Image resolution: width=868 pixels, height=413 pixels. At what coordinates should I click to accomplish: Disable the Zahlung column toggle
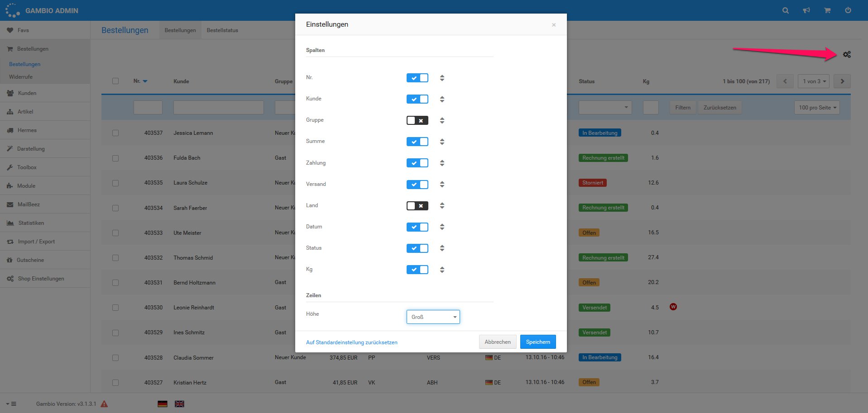417,163
